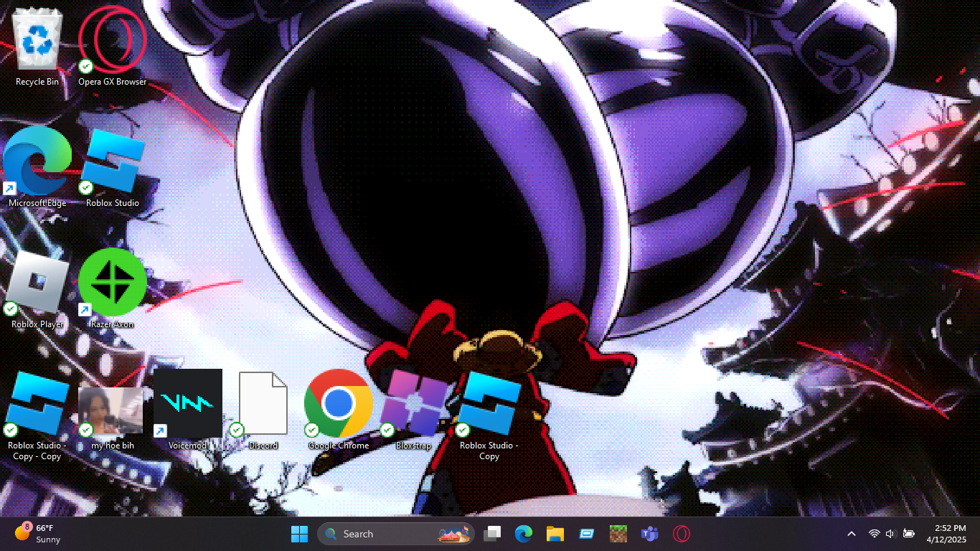
Task: Open Microsoft Teams from the taskbar
Action: coord(650,534)
